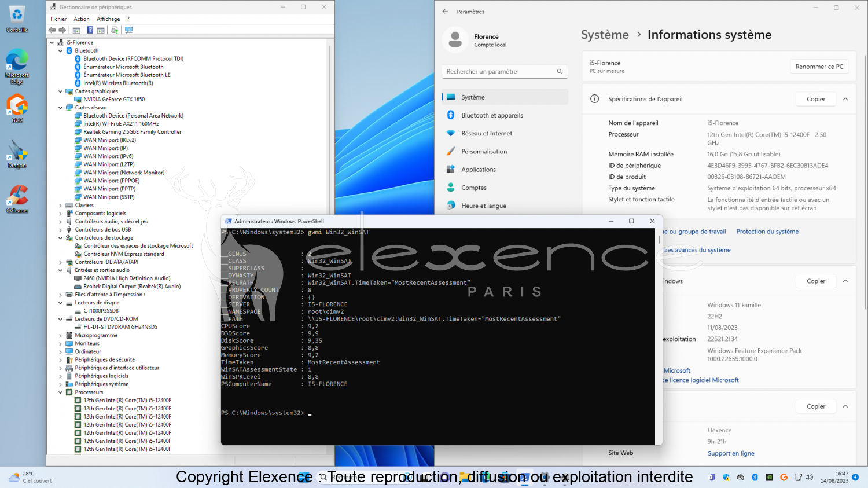Click Microsoft Teams tray icon

[712, 478]
